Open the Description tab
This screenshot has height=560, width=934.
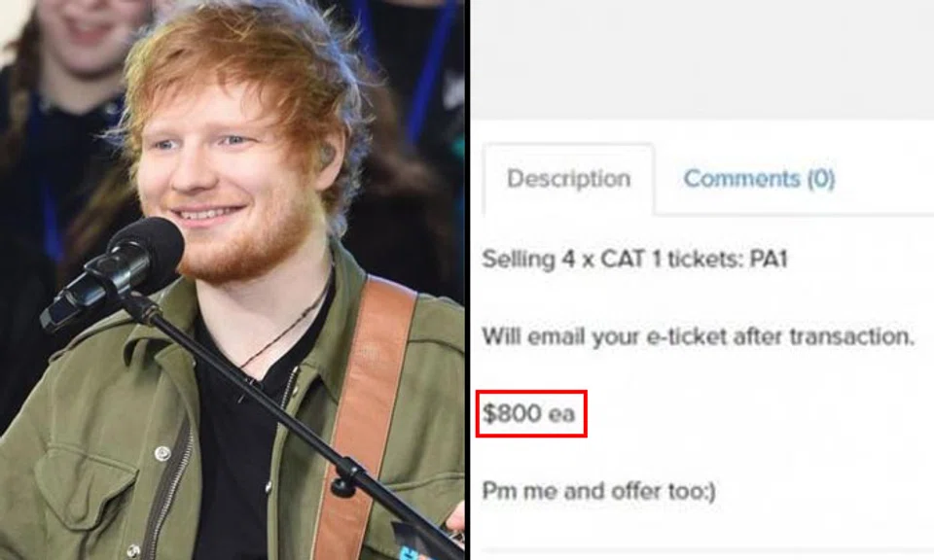tap(569, 179)
